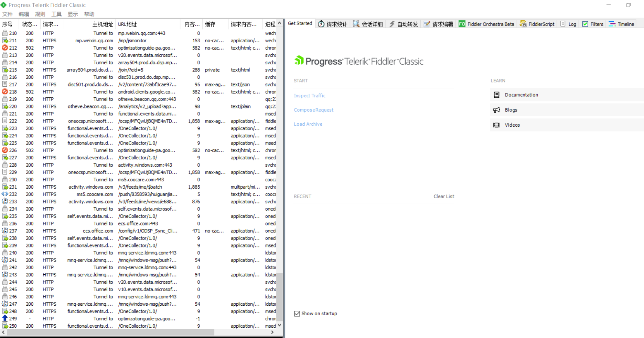644x338 pixels.
Task: Click the 自动转发 lightning bolt icon
Action: pyautogui.click(x=392, y=24)
